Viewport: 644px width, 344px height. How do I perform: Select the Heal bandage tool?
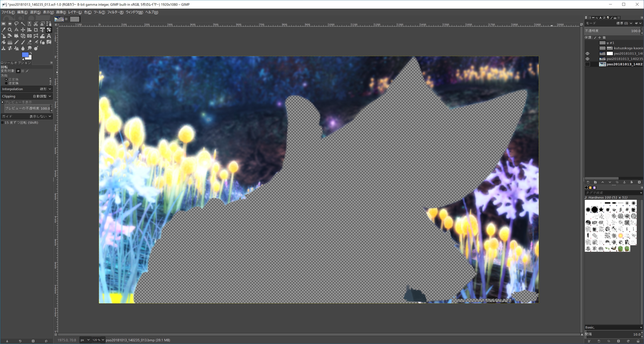[x=10, y=48]
